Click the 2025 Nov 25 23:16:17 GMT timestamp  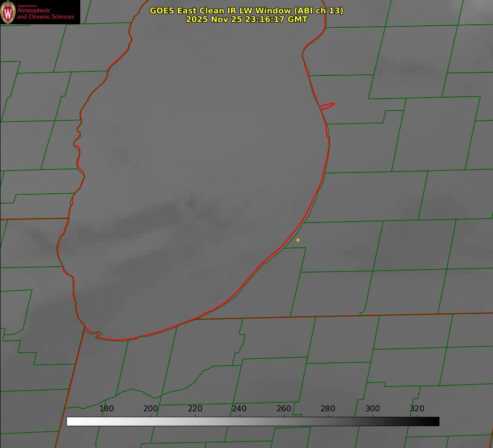pos(247,19)
